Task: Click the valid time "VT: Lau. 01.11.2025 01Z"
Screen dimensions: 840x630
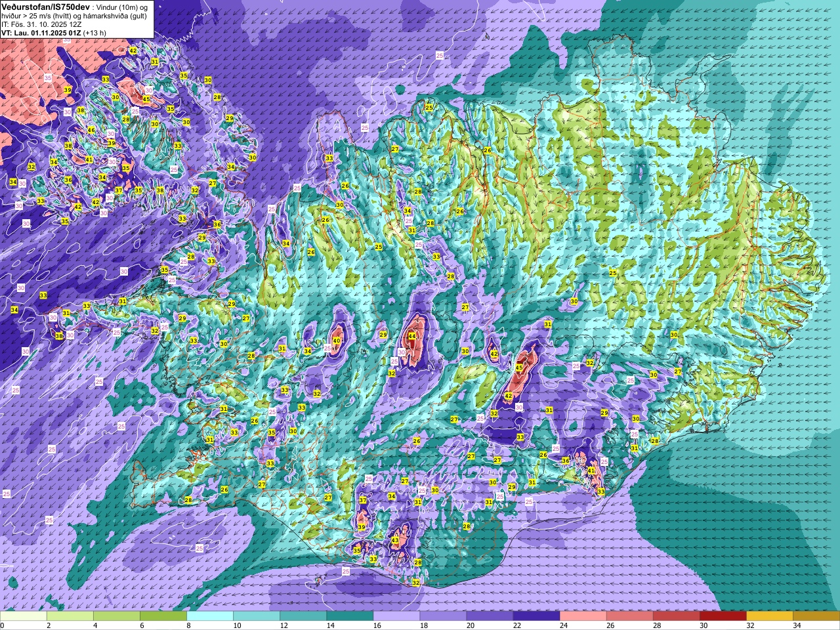Action: pos(41,33)
